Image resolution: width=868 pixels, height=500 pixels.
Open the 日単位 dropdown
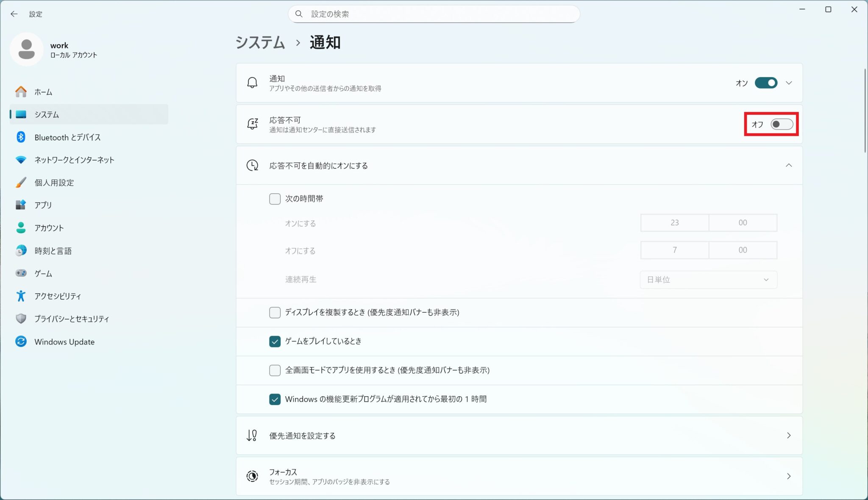708,280
